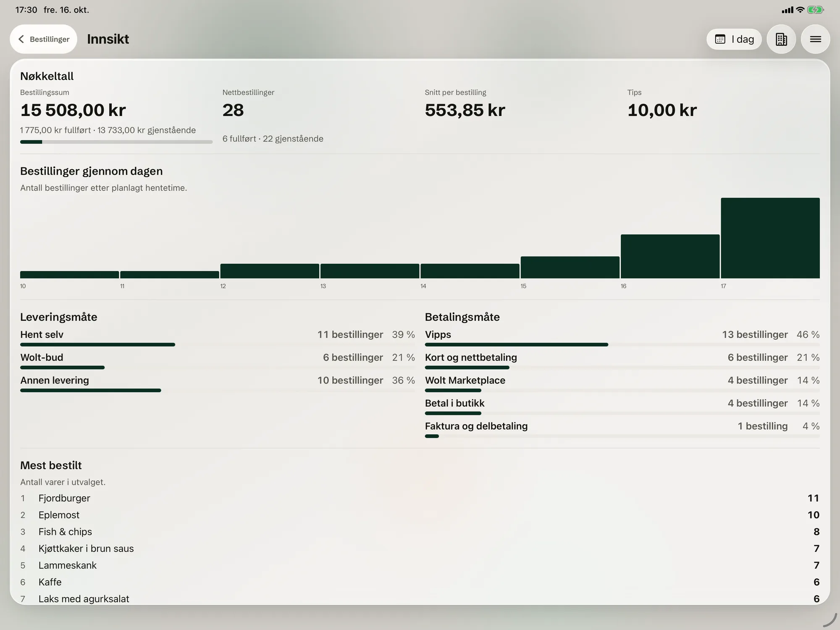The width and height of the screenshot is (840, 630).
Task: Click Kjøttkaker i brun saus row
Action: pyautogui.click(x=420, y=549)
